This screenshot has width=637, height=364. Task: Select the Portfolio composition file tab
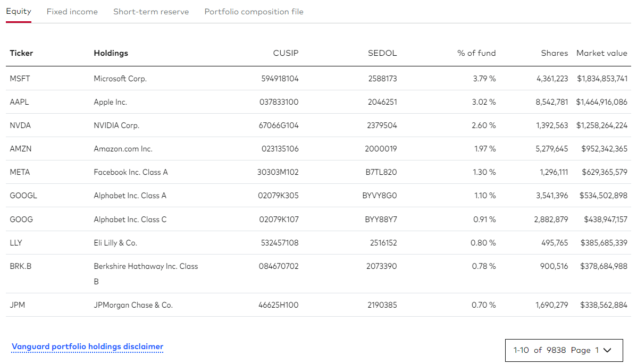[x=254, y=12]
